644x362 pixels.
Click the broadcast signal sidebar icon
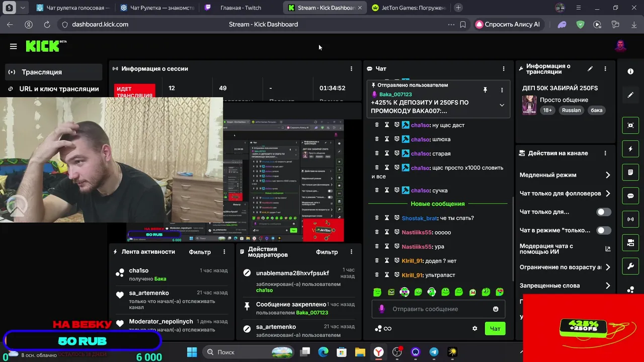point(630,219)
